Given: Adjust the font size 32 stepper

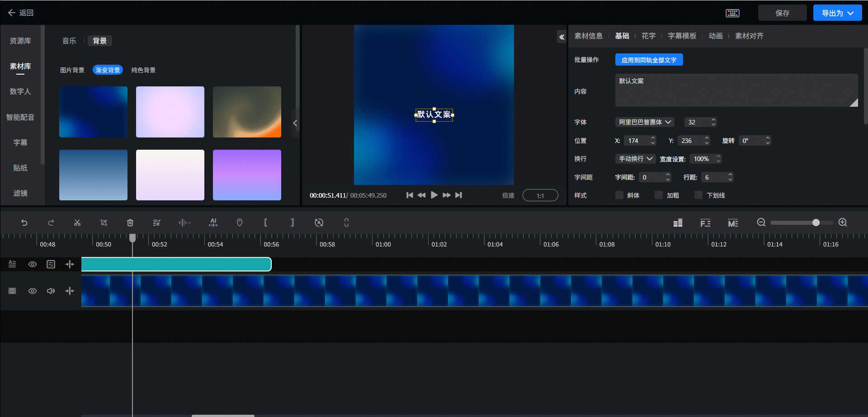Looking at the screenshot, I should point(713,122).
